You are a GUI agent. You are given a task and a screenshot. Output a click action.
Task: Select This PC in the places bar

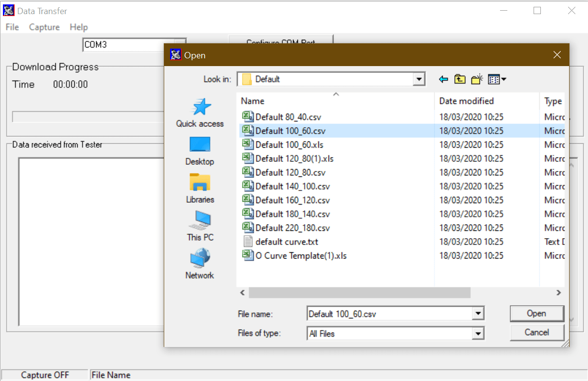tap(200, 226)
